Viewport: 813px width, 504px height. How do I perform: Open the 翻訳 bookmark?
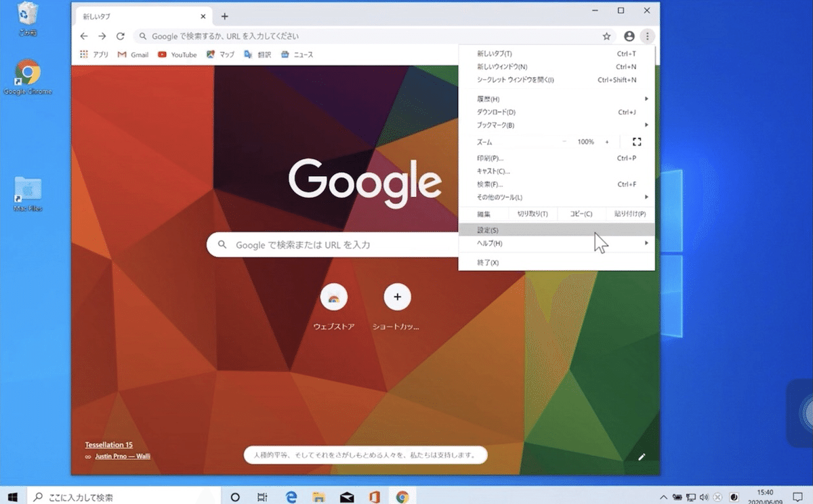[257, 55]
